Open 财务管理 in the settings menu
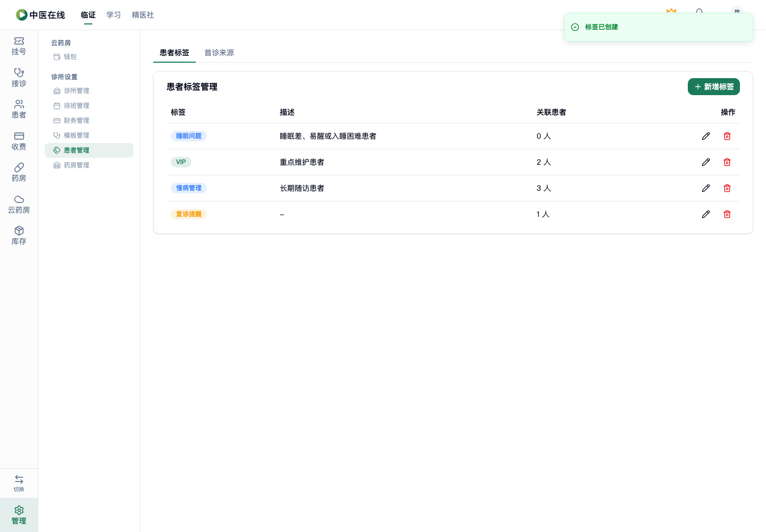The image size is (766, 532). (x=89, y=121)
